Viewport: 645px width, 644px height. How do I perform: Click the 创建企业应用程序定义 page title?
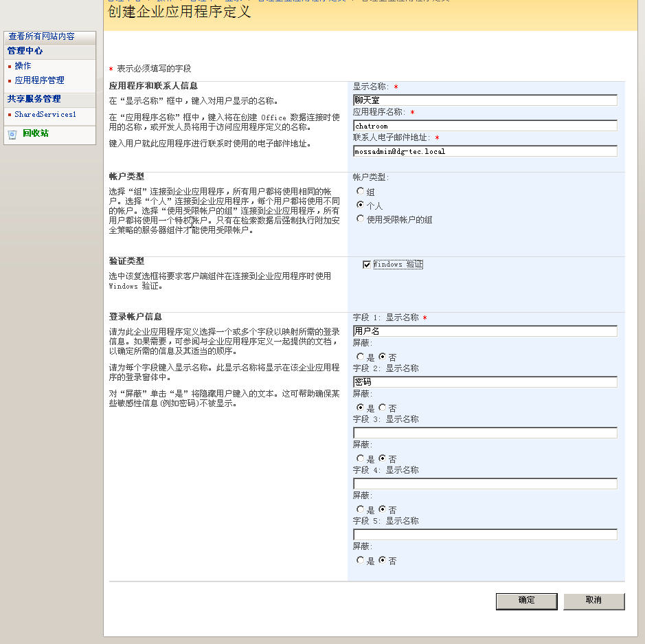coord(179,12)
